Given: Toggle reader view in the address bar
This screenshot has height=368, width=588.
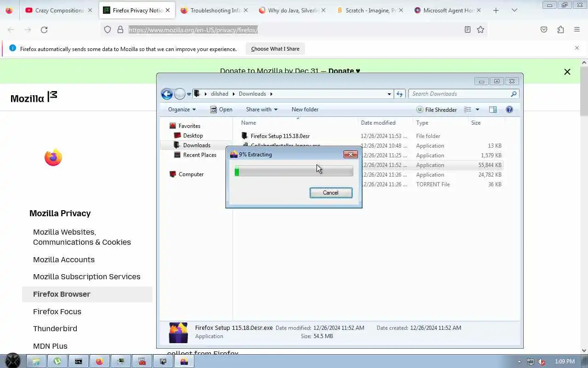Looking at the screenshot, I should pos(468,29).
